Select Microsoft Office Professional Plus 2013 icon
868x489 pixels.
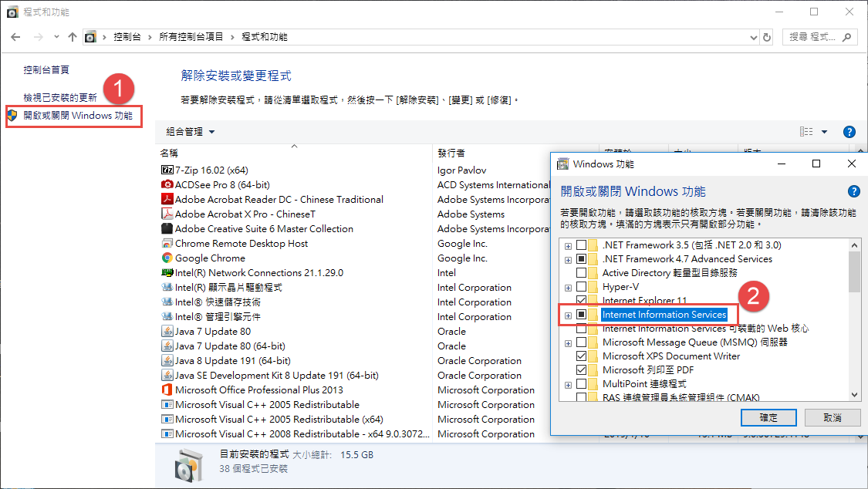[x=167, y=390]
